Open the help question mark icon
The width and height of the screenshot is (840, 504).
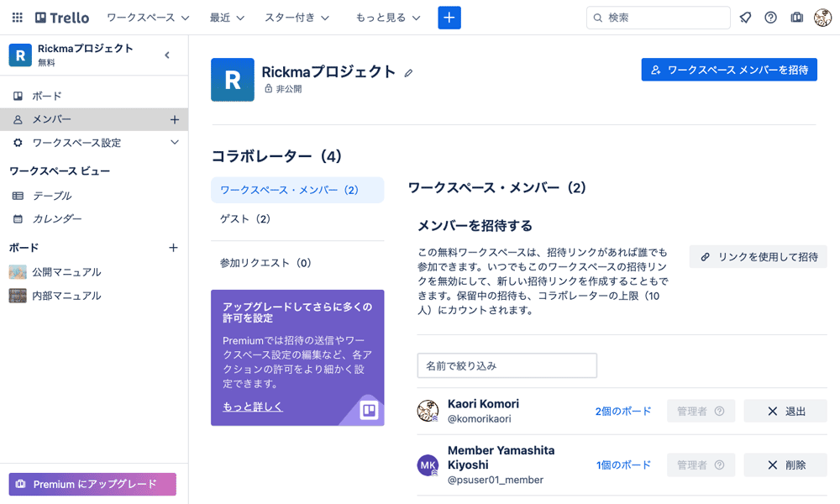pyautogui.click(x=770, y=18)
